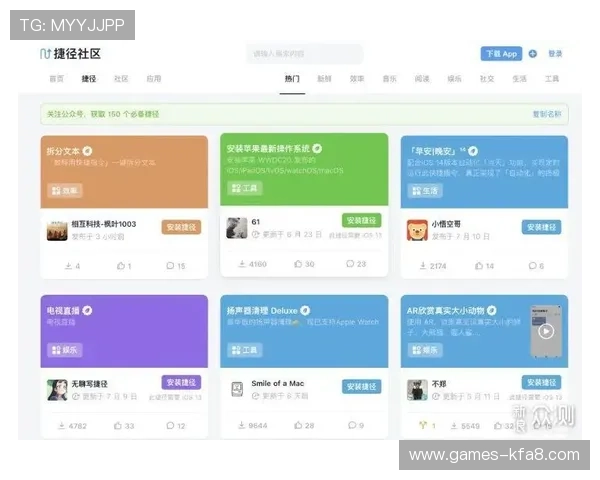The width and height of the screenshot is (600, 480).
Task: Install the 早安晚安 shortcut via 安装捷径
Action: click(x=541, y=227)
